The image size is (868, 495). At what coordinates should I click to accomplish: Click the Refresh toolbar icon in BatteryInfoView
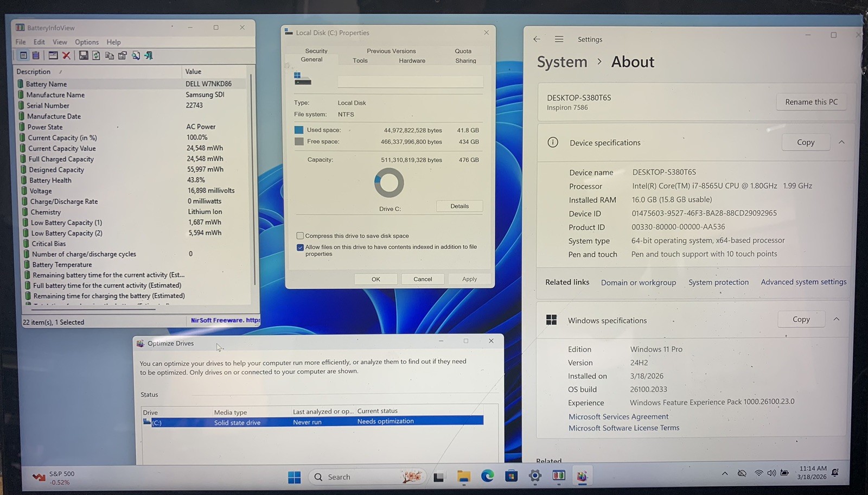coord(96,55)
